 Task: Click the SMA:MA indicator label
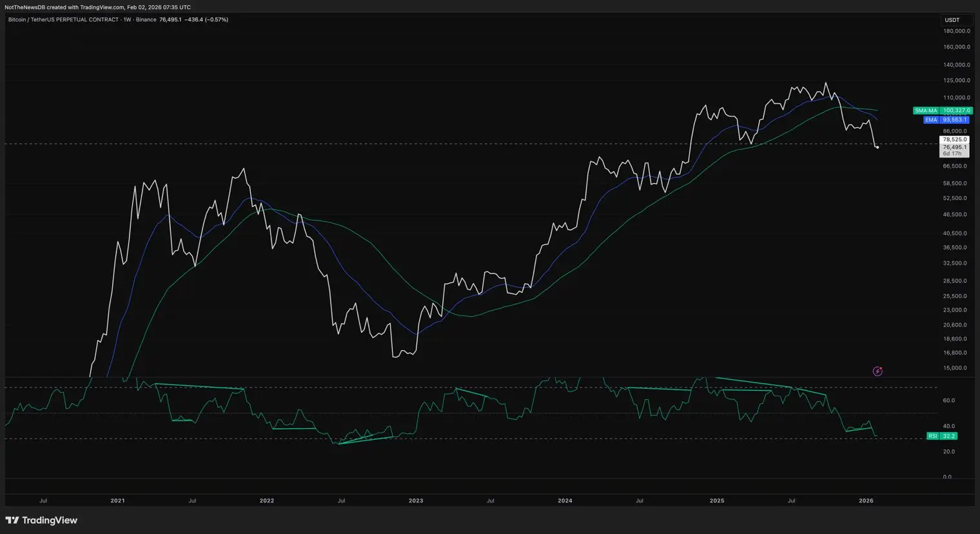tap(926, 111)
